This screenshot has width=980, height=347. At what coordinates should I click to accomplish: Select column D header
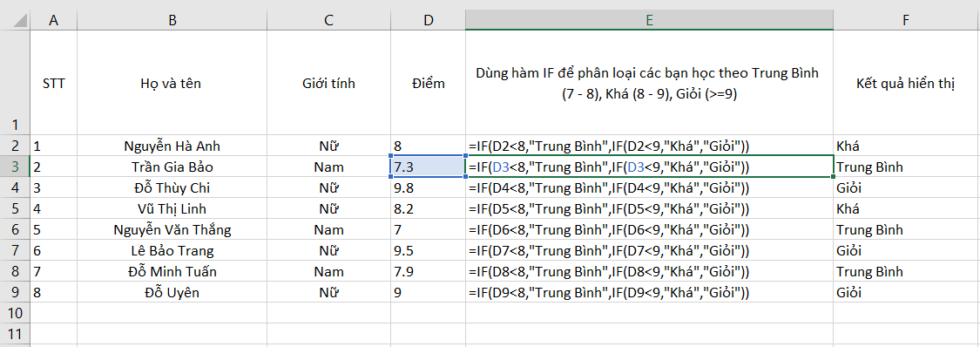(x=428, y=20)
